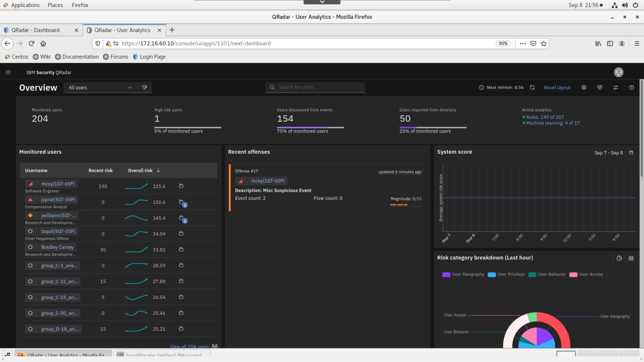
Task: Click the manual refresh icon
Action: coord(532,87)
